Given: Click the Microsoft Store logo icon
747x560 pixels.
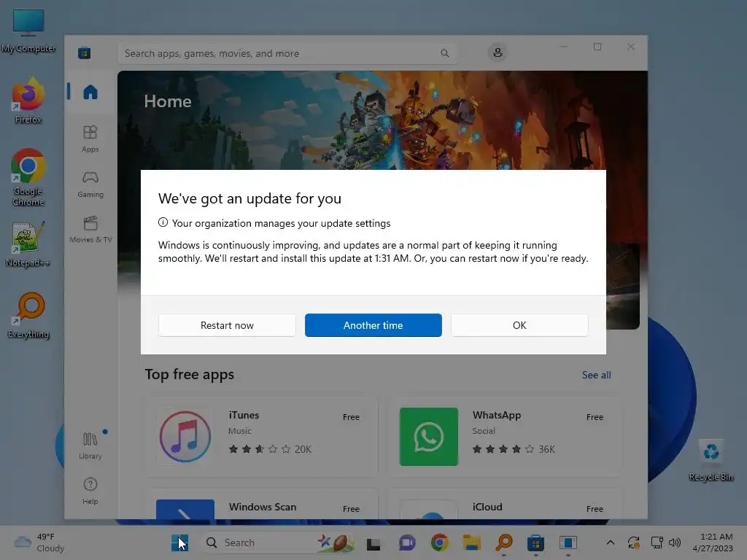Looking at the screenshot, I should click(x=85, y=52).
